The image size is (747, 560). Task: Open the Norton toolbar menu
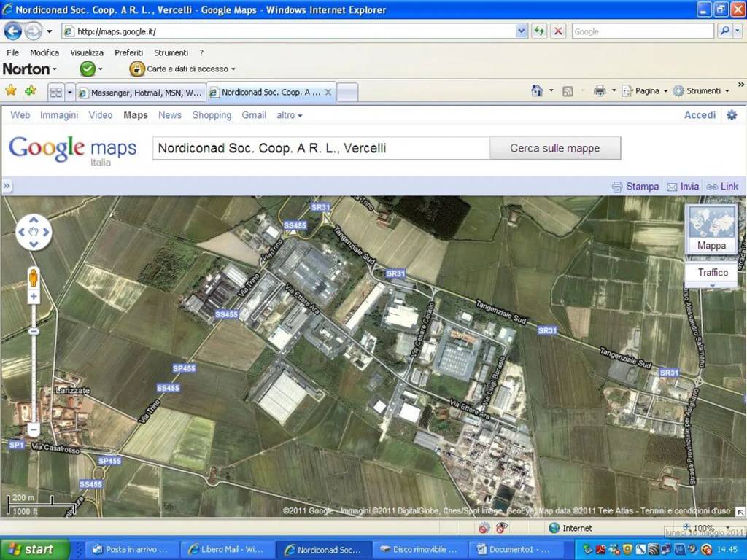[29, 69]
